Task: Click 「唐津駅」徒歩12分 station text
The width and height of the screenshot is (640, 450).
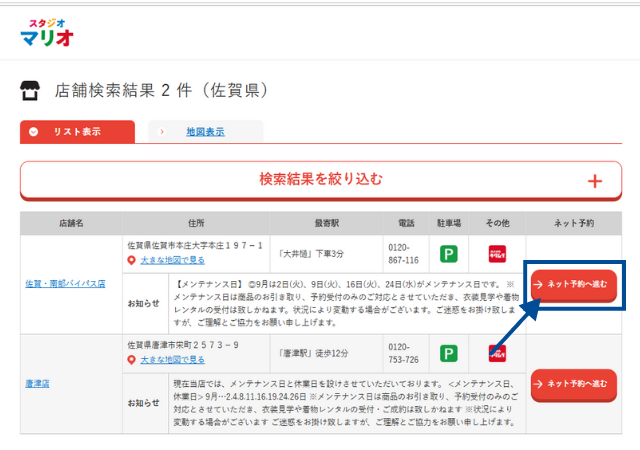Action: point(313,353)
